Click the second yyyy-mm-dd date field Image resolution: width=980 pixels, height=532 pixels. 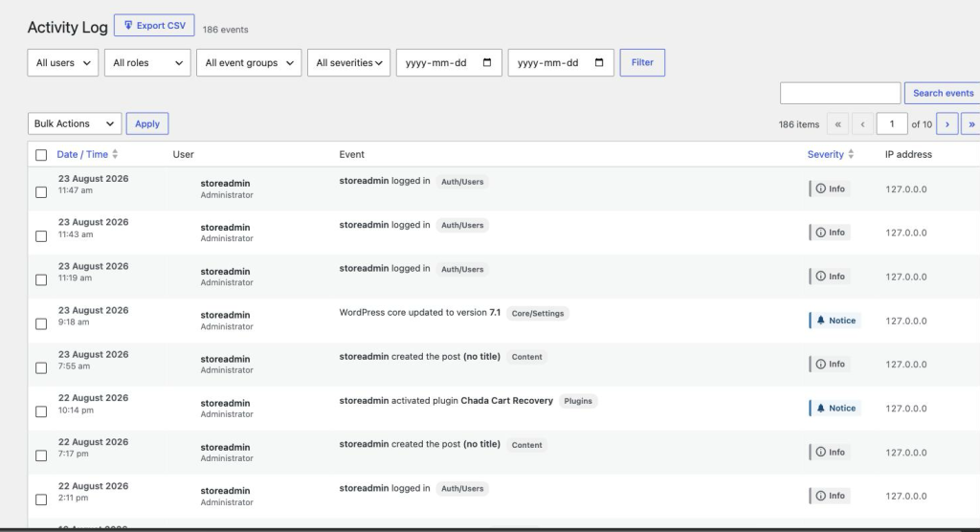pyautogui.click(x=561, y=62)
